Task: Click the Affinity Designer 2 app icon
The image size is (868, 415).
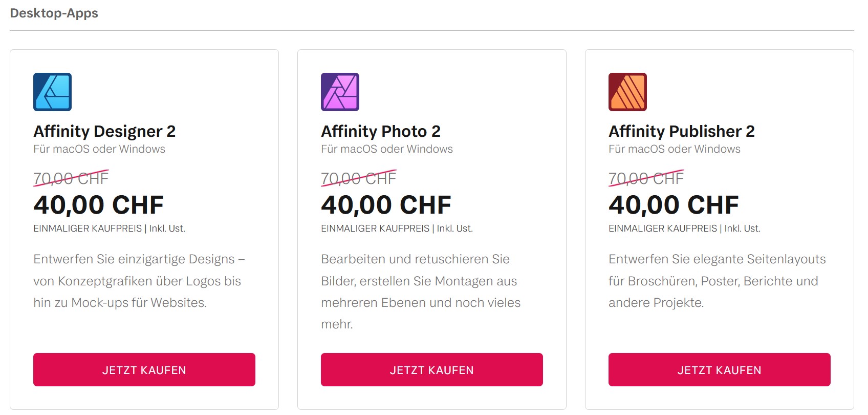Action: (52, 92)
